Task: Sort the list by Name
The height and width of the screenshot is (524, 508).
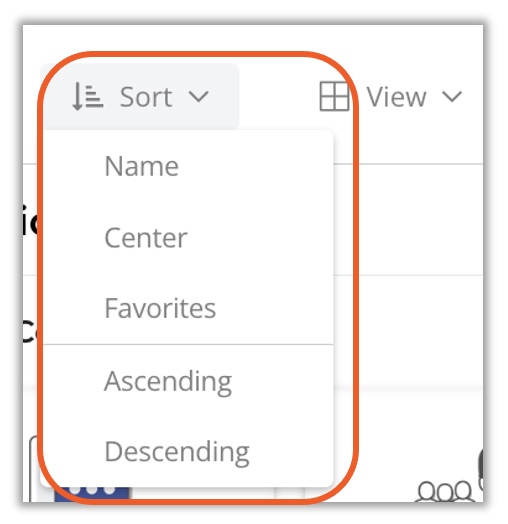Action: [x=142, y=166]
